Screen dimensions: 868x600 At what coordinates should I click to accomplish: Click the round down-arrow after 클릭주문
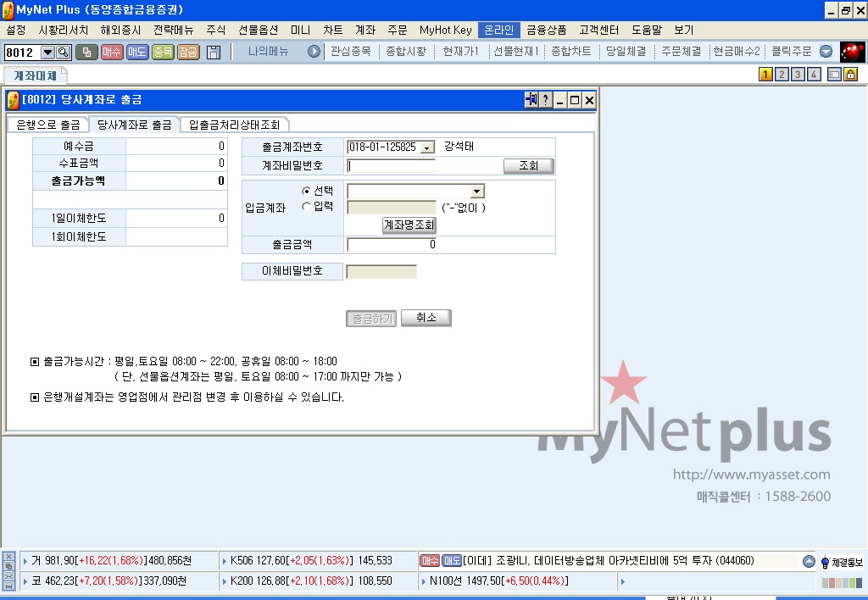pos(826,52)
